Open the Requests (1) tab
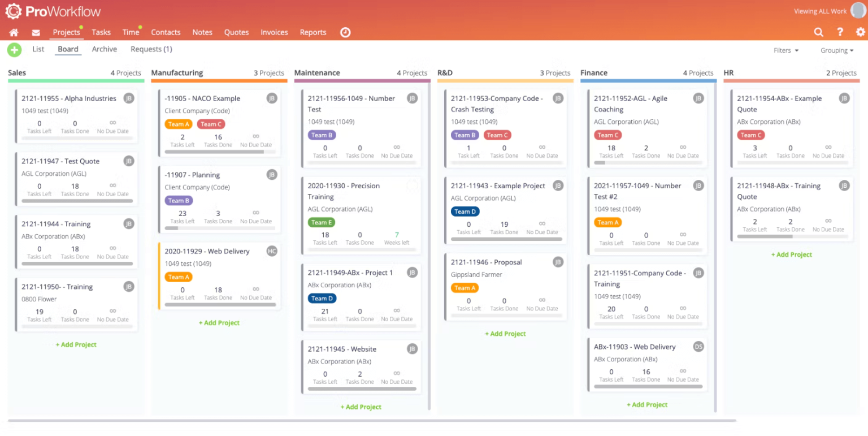Image resolution: width=868 pixels, height=436 pixels. pyautogui.click(x=151, y=49)
